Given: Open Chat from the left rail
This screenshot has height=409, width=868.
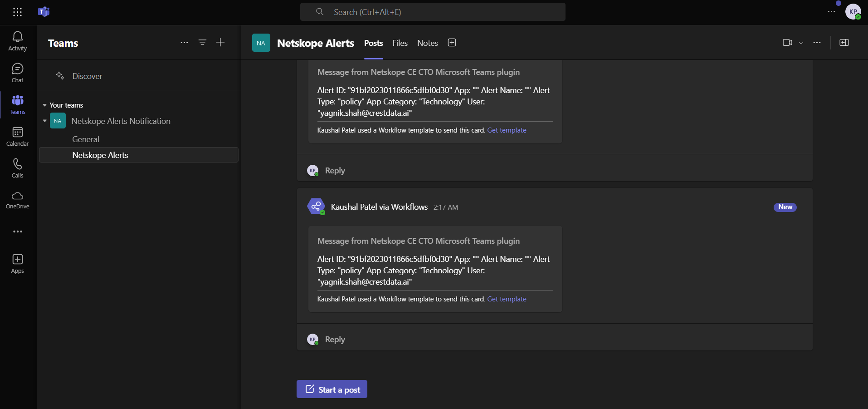Looking at the screenshot, I should click(18, 73).
